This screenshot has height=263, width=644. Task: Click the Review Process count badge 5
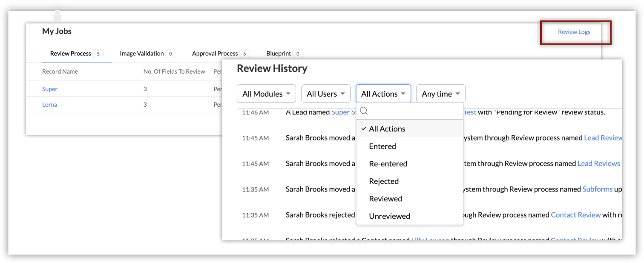coord(98,54)
